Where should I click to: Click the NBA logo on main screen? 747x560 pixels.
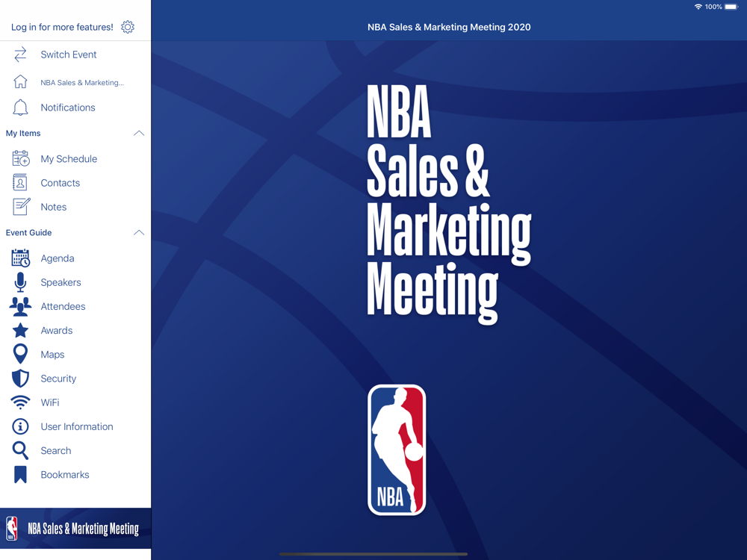coord(397,450)
